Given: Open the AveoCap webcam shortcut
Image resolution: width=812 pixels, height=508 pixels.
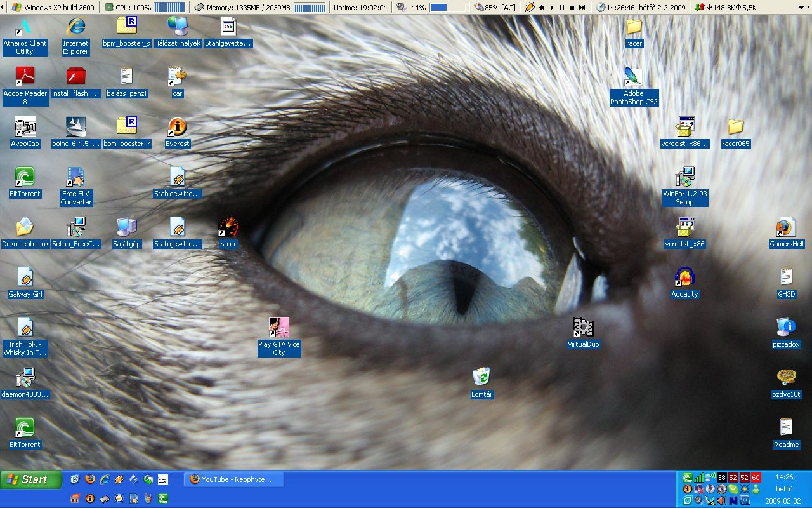Looking at the screenshot, I should point(25,133).
